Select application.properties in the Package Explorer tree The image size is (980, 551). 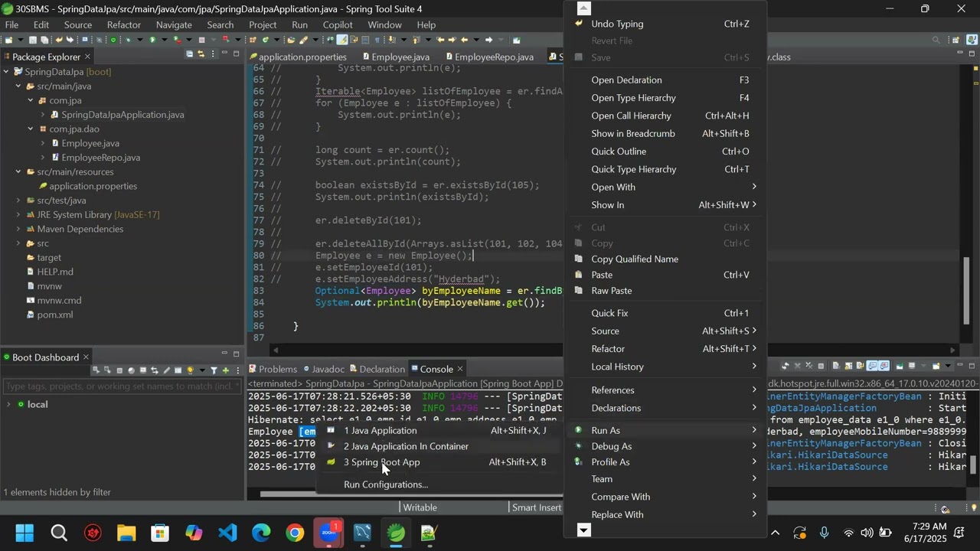[x=93, y=187]
